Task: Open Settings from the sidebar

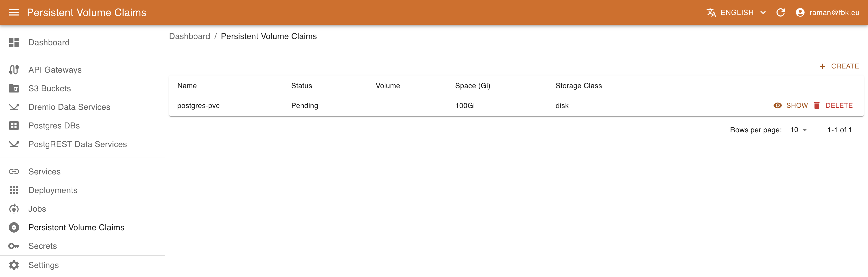Action: tap(43, 265)
